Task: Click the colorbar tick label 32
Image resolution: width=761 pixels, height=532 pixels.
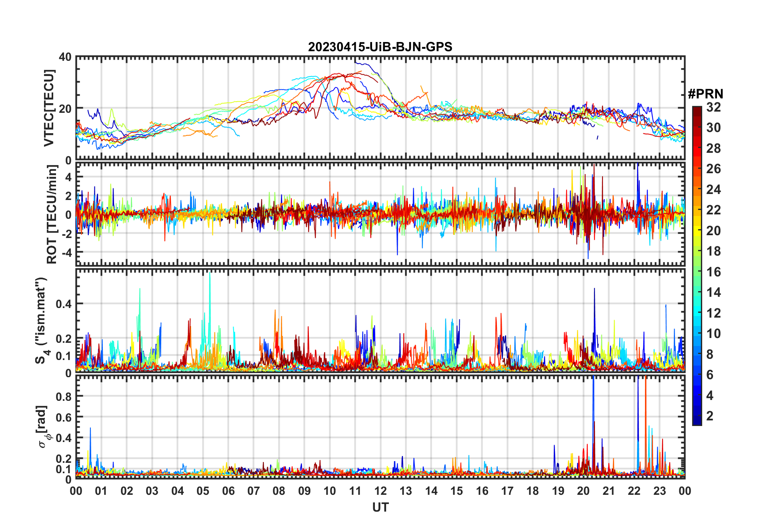Action: (x=713, y=107)
